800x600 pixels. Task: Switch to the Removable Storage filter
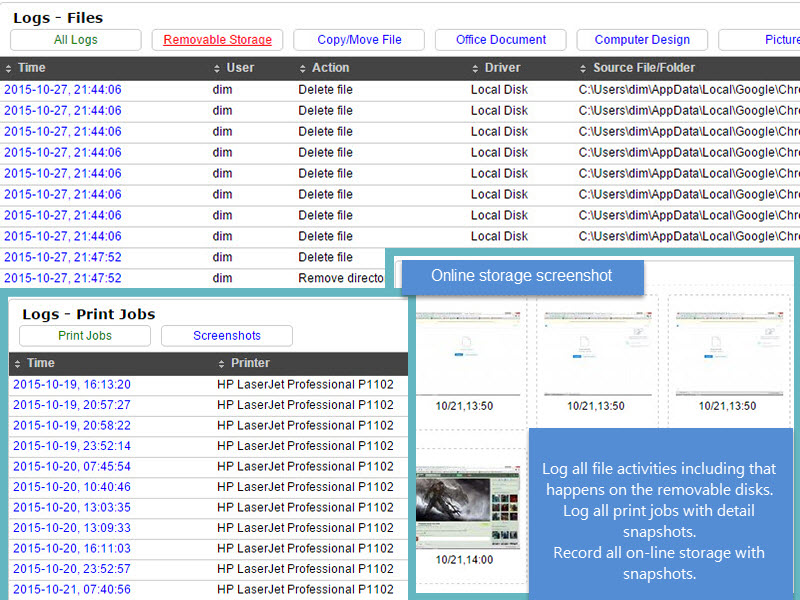click(217, 40)
